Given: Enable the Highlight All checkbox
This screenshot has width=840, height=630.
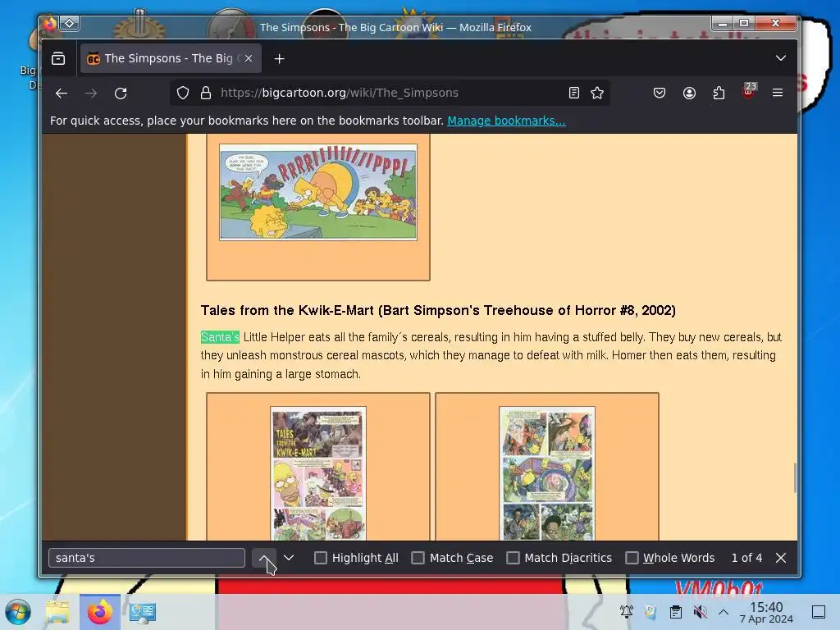Looking at the screenshot, I should (321, 558).
